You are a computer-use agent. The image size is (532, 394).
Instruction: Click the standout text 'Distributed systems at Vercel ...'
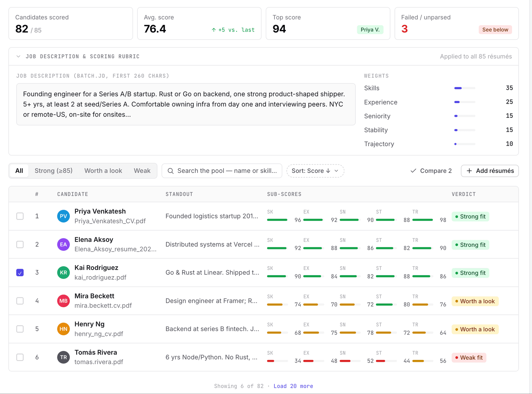(x=213, y=244)
